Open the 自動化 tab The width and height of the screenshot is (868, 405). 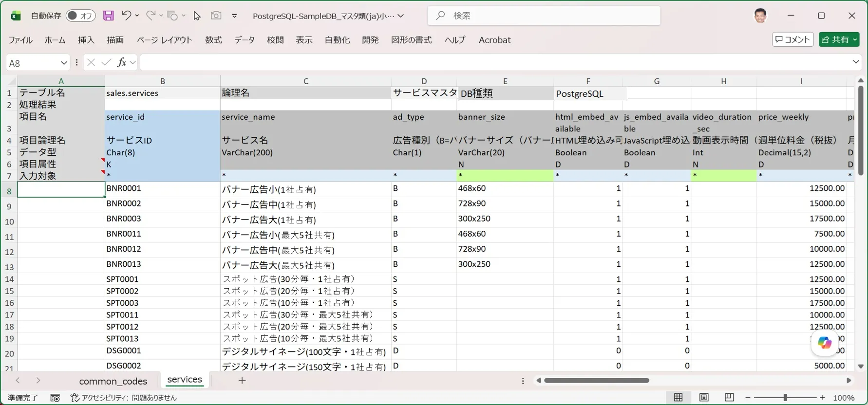(337, 40)
